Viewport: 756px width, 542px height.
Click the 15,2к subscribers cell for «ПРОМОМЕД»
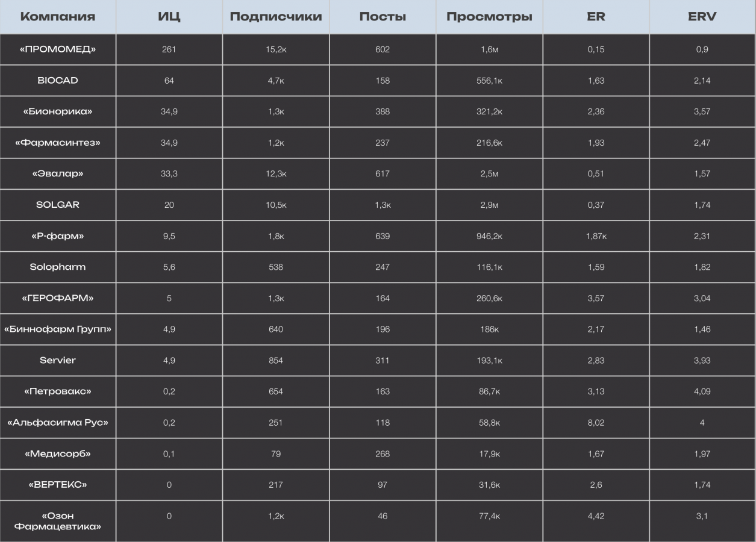276,49
